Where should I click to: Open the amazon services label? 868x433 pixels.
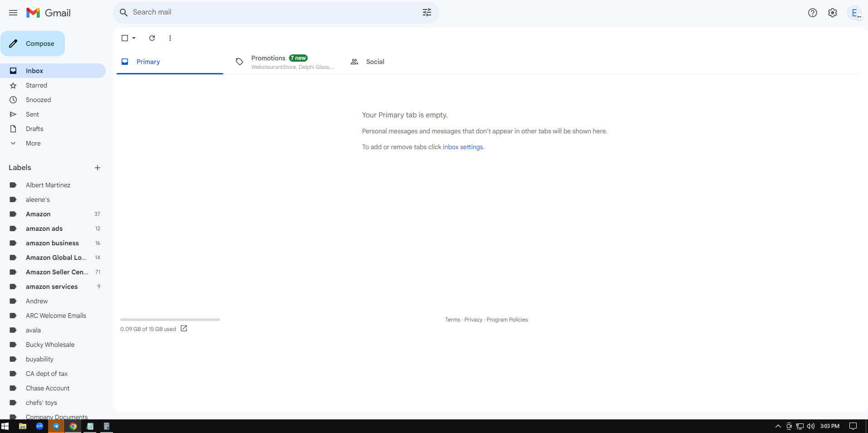[x=53, y=287]
